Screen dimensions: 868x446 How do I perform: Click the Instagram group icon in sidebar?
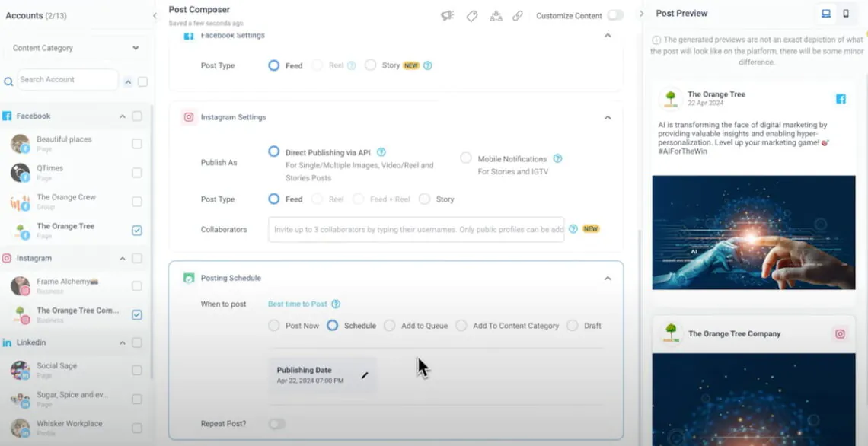click(x=7, y=259)
